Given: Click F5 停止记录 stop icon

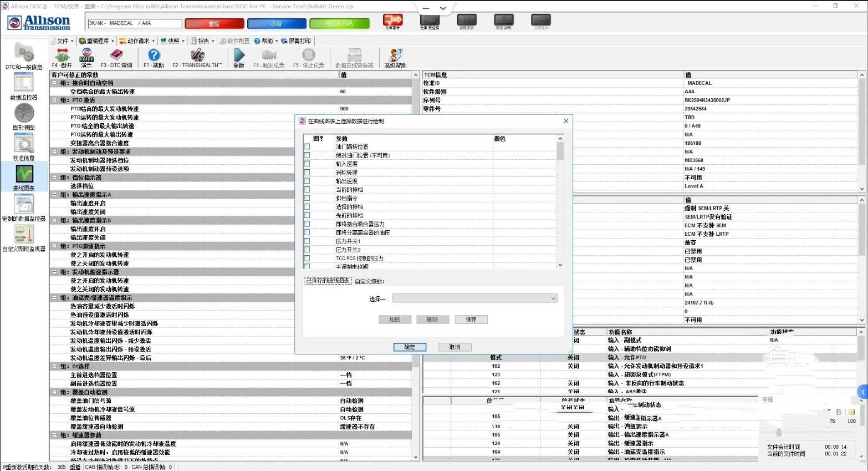Looking at the screenshot, I should click(x=309, y=54).
